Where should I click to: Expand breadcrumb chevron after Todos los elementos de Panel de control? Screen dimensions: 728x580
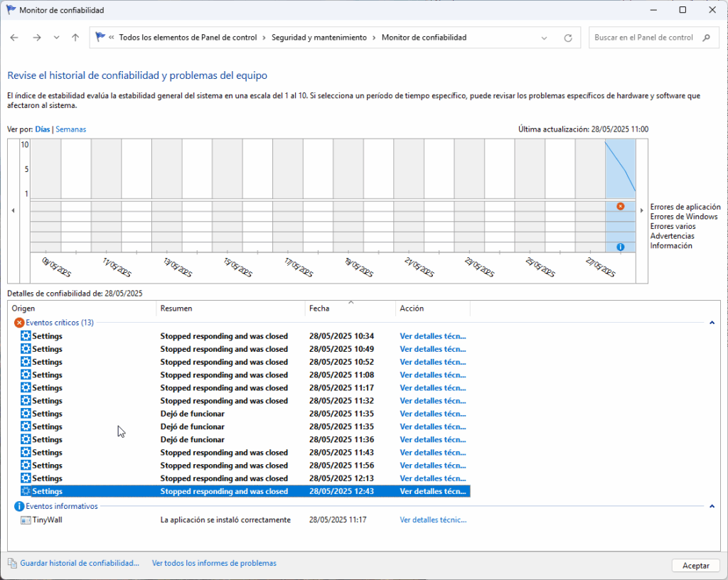(264, 38)
